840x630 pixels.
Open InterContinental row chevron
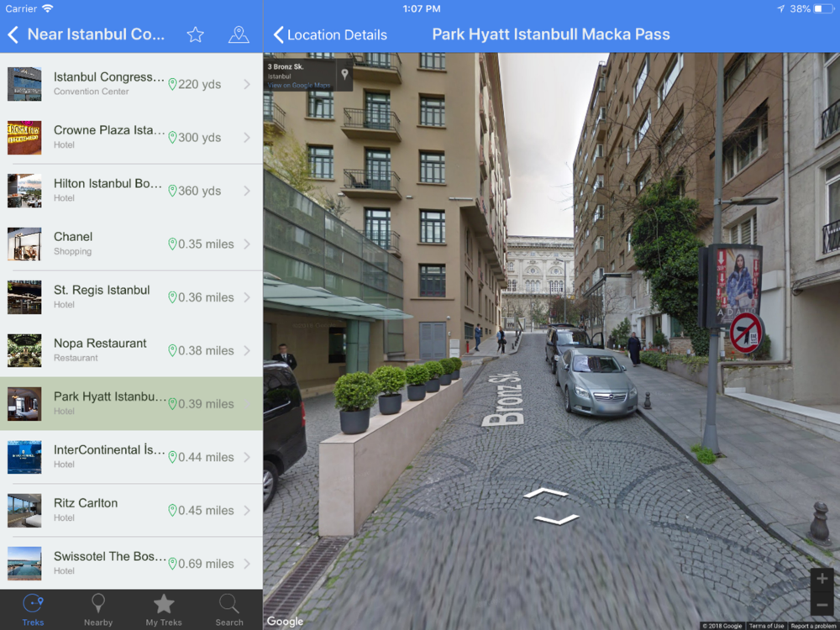click(x=247, y=458)
